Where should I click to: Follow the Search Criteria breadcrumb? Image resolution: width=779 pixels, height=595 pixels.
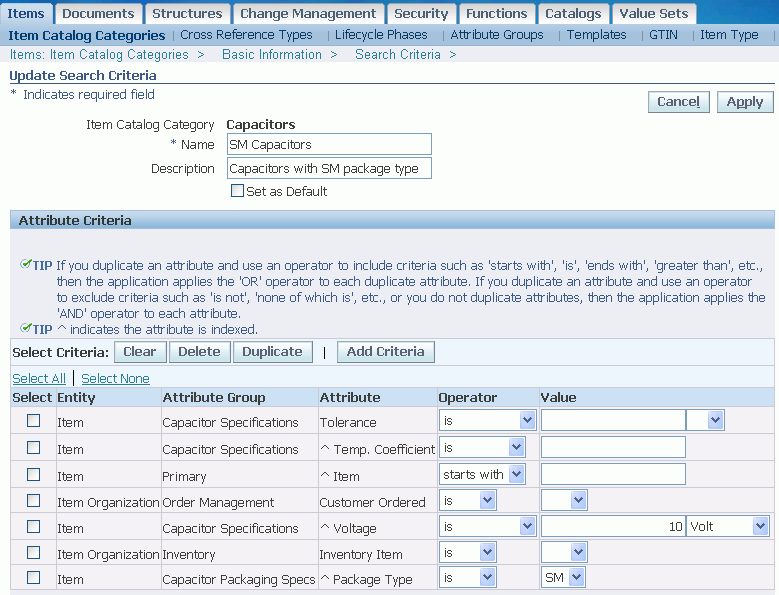pyautogui.click(x=398, y=54)
